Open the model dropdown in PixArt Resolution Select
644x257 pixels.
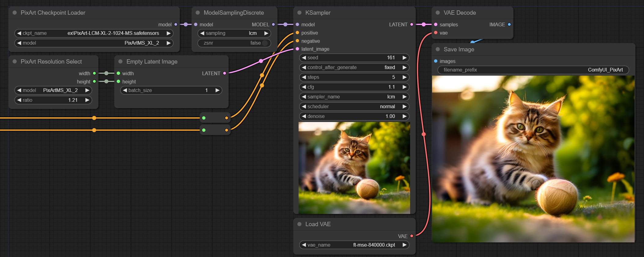point(53,90)
